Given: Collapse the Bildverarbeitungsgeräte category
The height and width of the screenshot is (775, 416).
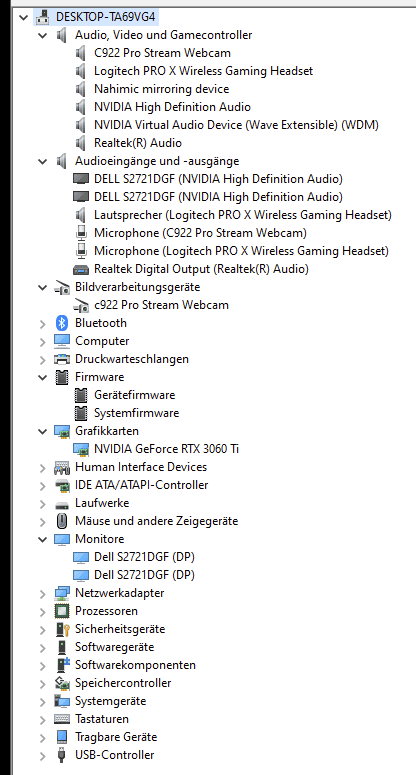Looking at the screenshot, I should [42, 287].
